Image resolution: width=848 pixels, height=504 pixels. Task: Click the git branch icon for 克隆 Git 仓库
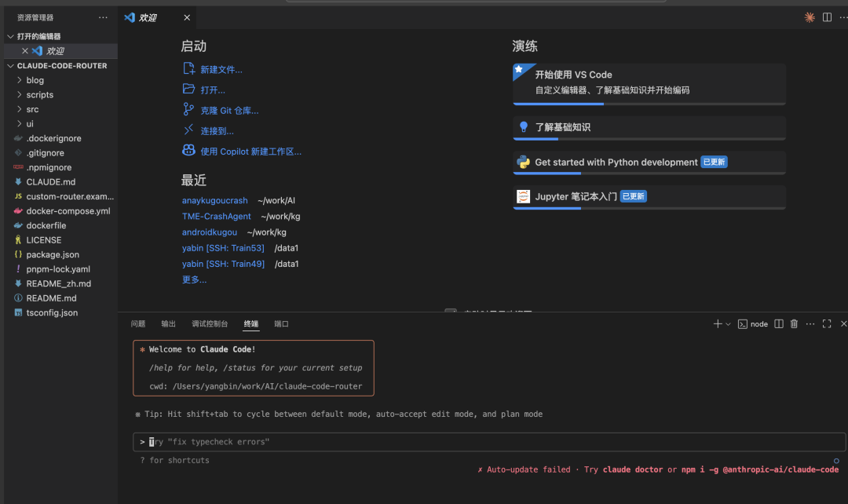(x=188, y=109)
